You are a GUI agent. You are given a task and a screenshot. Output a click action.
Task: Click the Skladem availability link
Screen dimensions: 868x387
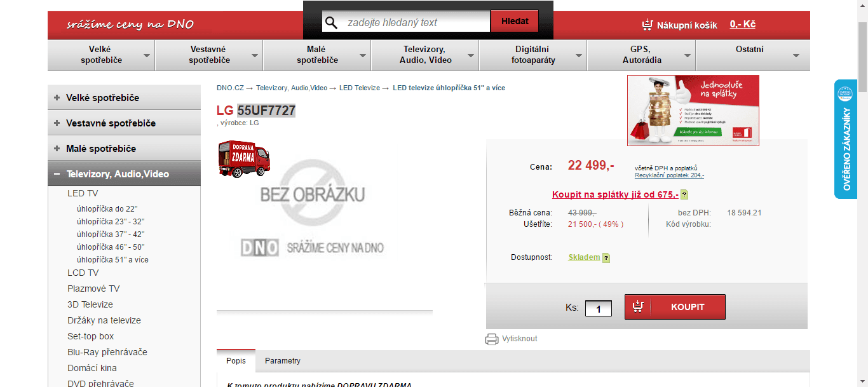(x=584, y=257)
